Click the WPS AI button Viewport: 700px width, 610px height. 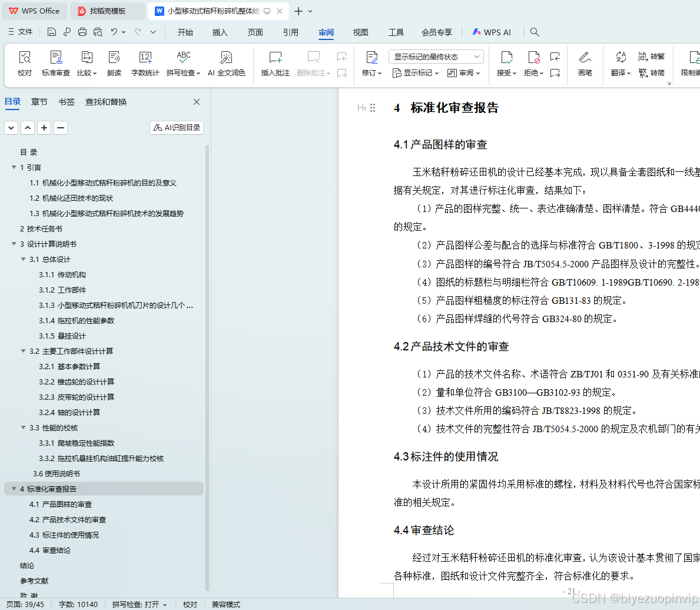click(492, 32)
